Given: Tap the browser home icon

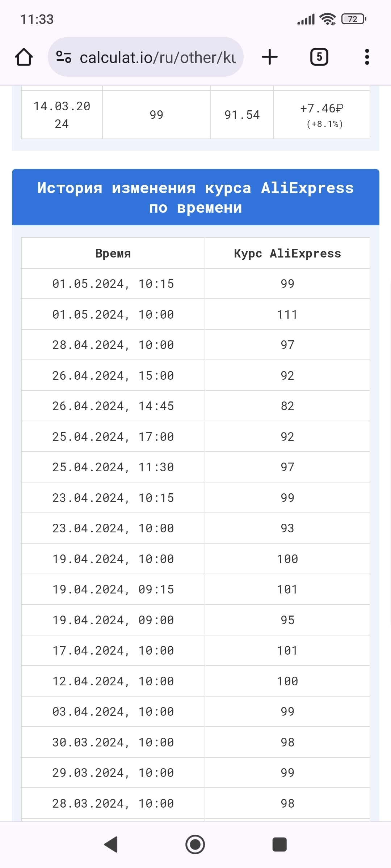Looking at the screenshot, I should coord(24,57).
